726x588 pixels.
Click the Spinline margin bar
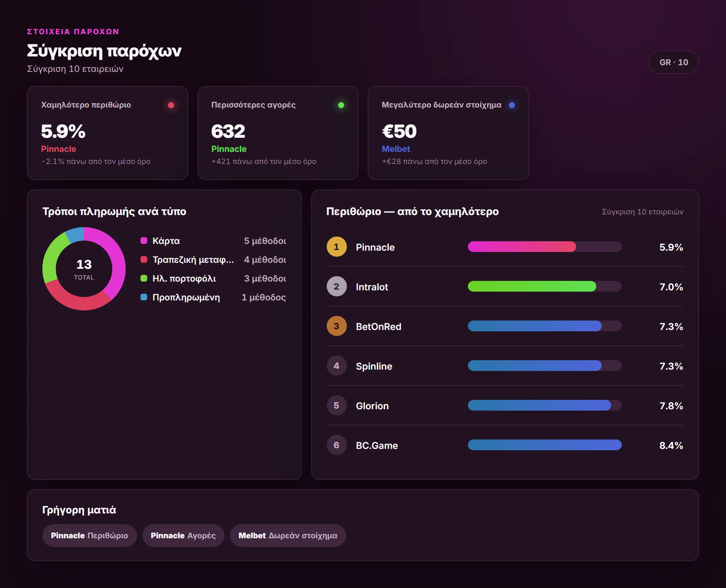coord(544,366)
